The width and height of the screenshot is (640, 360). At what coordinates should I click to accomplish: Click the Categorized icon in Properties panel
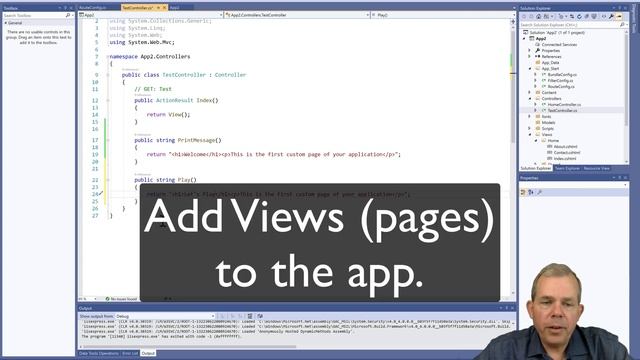pos(523,192)
